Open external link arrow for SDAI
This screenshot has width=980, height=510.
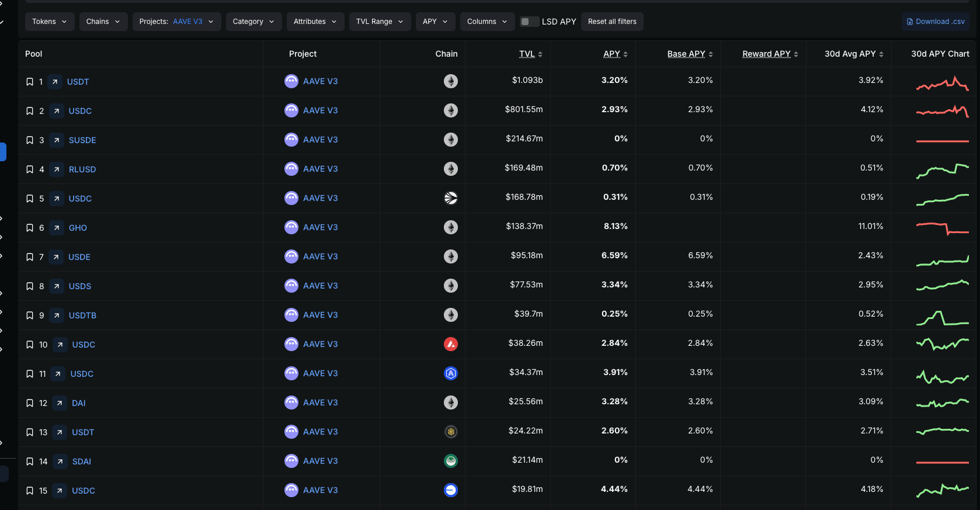click(x=60, y=462)
